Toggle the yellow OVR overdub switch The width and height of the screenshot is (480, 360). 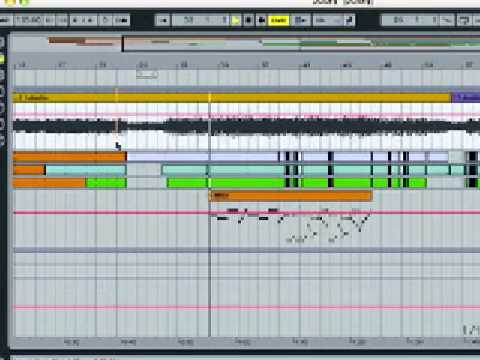click(x=279, y=20)
